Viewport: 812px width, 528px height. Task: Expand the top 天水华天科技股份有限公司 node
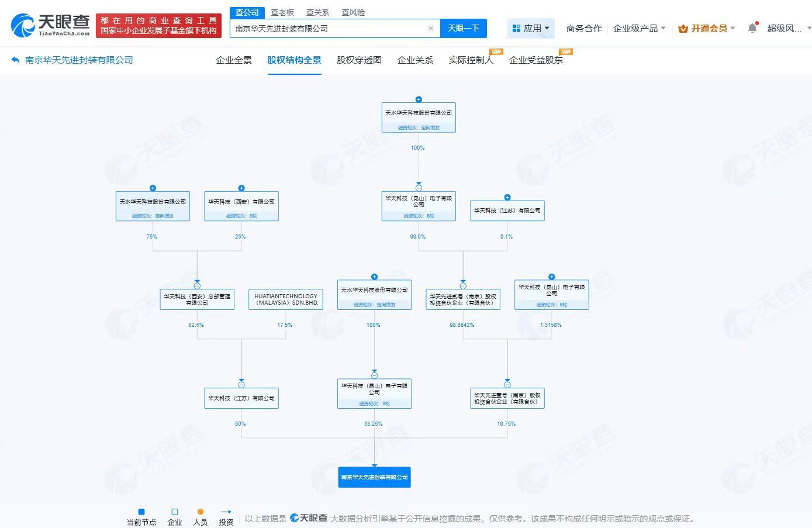(x=419, y=99)
